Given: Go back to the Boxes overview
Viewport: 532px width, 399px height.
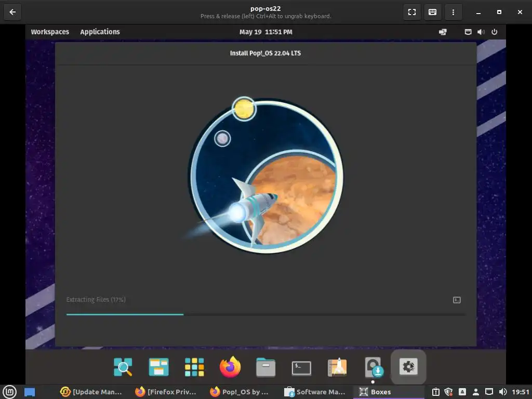Looking at the screenshot, I should coord(12,12).
